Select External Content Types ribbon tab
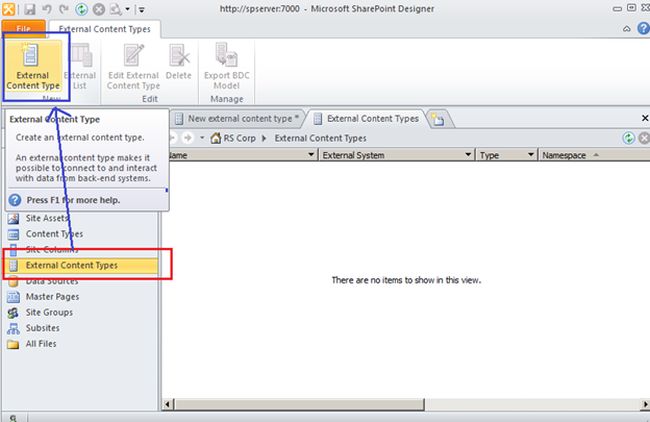Viewport: 650px width, 422px height. tap(104, 29)
